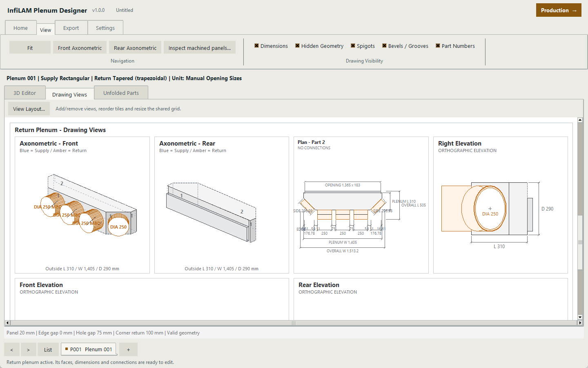
Task: Click the vertical scrollbar up arrow
Action: coord(580,120)
